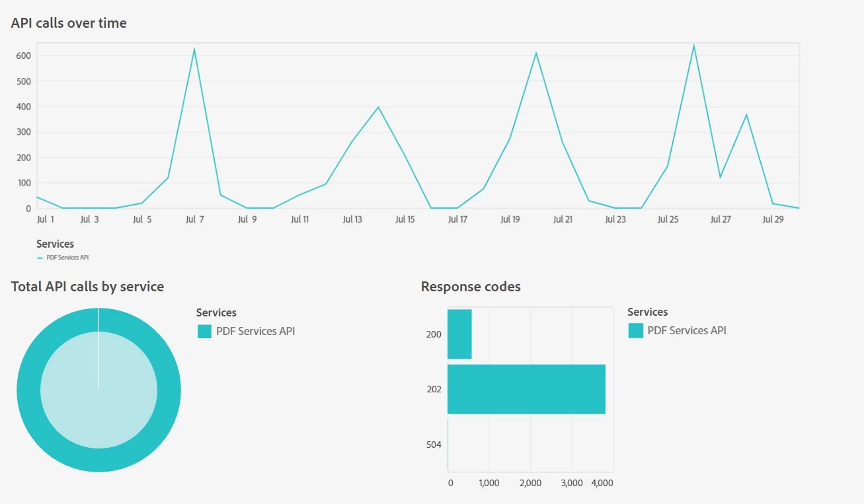864x504 pixels.
Task: Click the '504' response code label
Action: [x=434, y=445]
